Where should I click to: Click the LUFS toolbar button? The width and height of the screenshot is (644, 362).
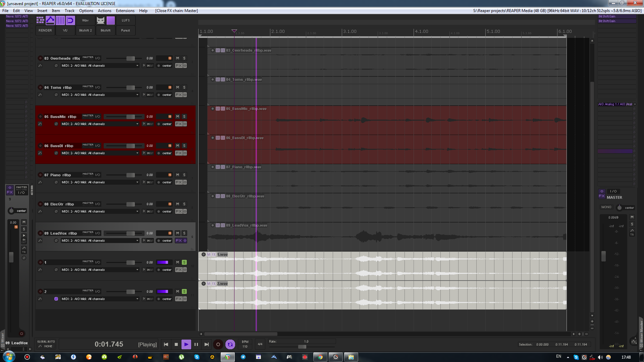pyautogui.click(x=126, y=20)
